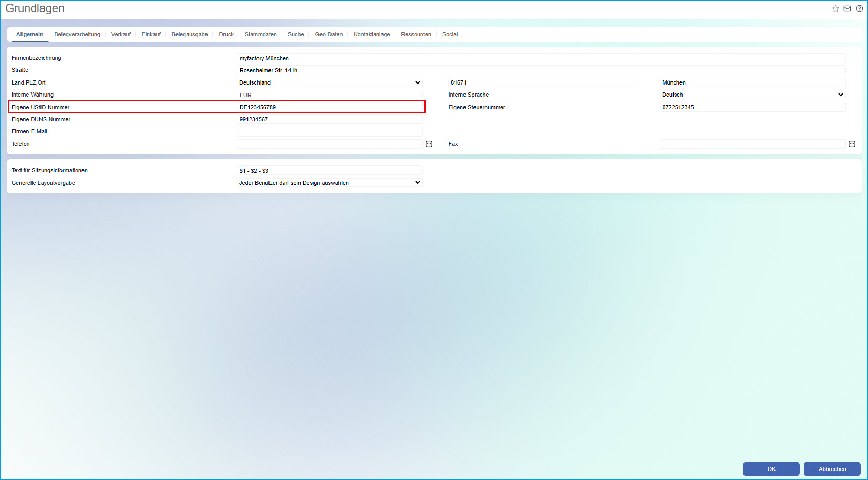Open the Belegverarbeitung tab

point(77,34)
